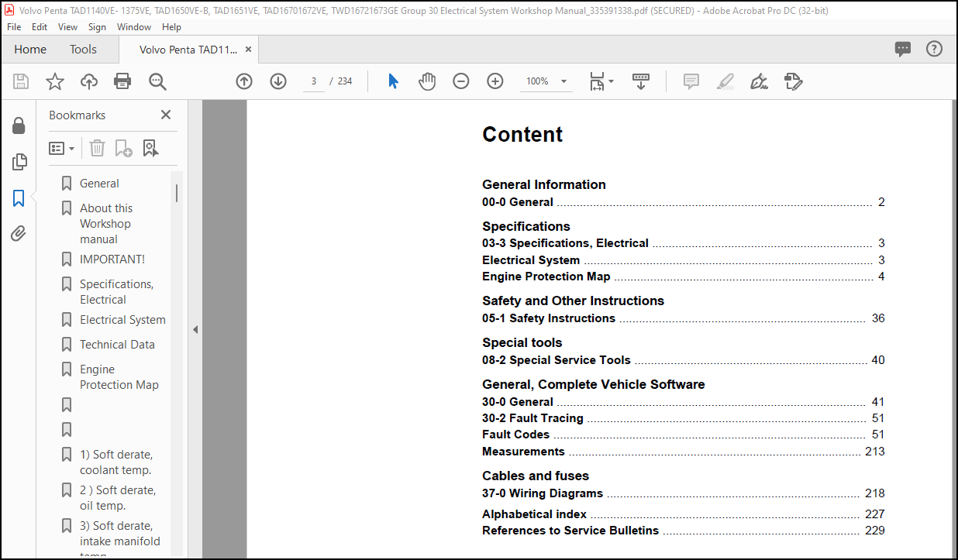
Task: Click the Save file icon
Action: 21,81
